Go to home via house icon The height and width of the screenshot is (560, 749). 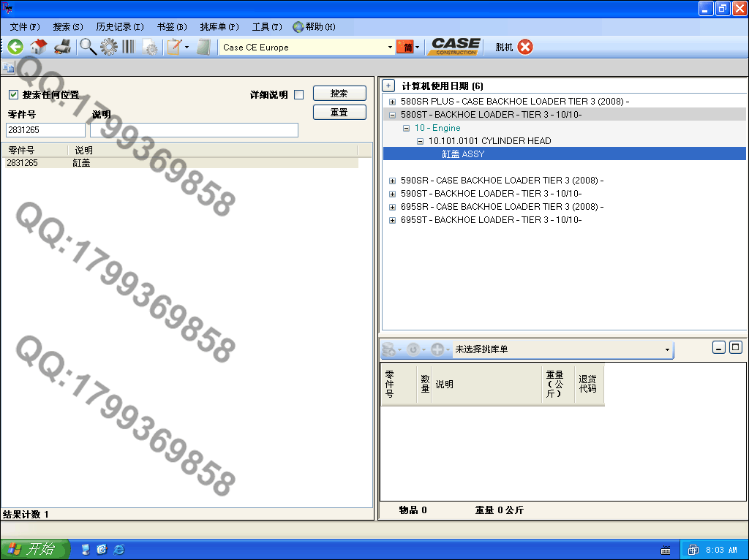point(39,48)
